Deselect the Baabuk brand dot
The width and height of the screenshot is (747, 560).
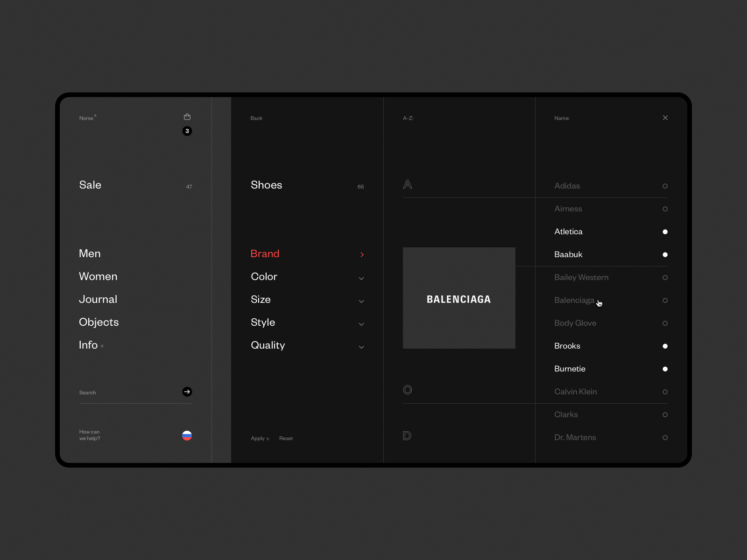(x=665, y=255)
